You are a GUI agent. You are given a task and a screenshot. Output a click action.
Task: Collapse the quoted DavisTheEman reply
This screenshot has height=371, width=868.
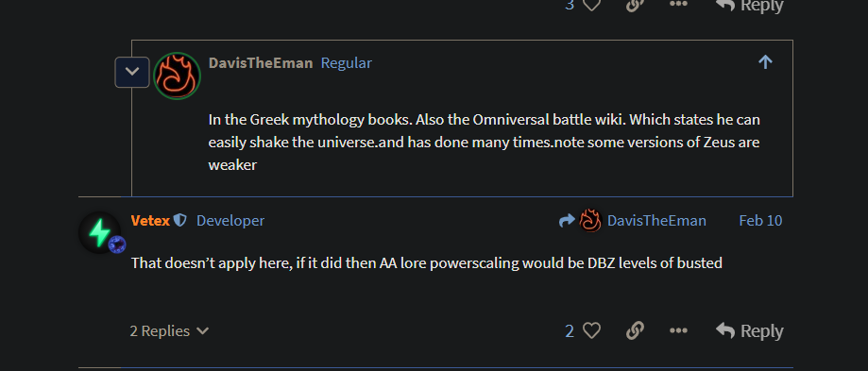(x=132, y=72)
